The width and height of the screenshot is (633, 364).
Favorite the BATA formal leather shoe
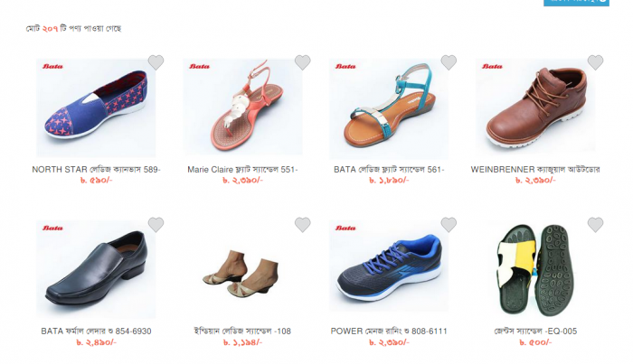156,225
